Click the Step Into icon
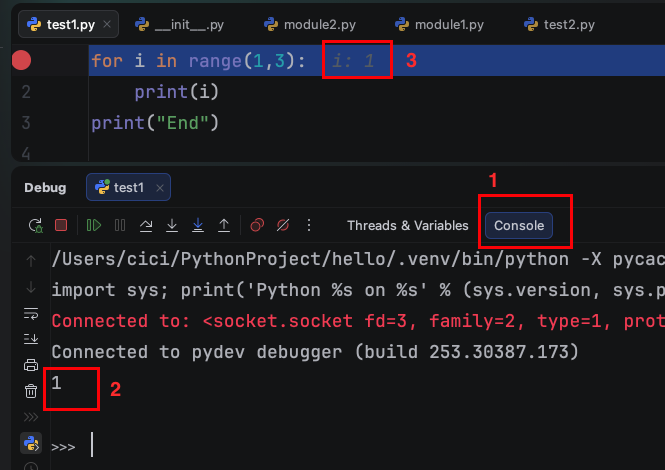This screenshot has width=665, height=470. [172, 225]
